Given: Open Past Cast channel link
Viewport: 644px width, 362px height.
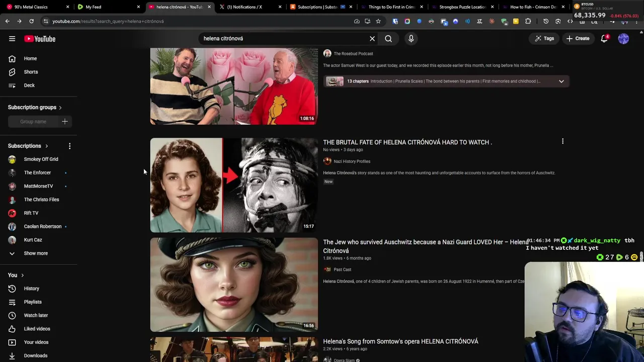Looking at the screenshot, I should (342, 269).
